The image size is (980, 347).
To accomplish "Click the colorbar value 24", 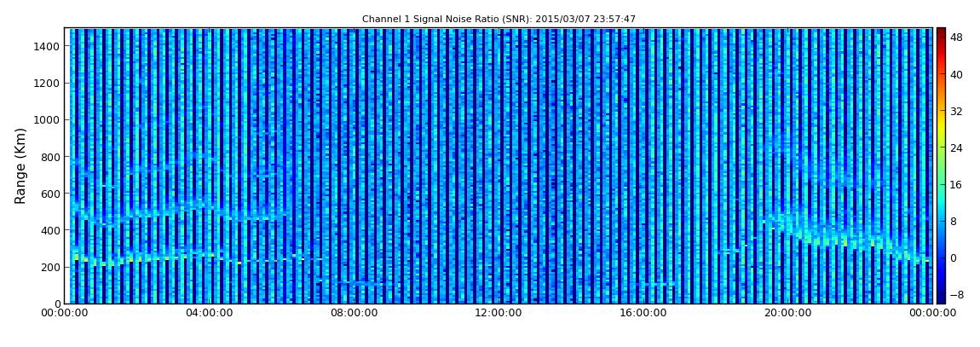I will (956, 147).
